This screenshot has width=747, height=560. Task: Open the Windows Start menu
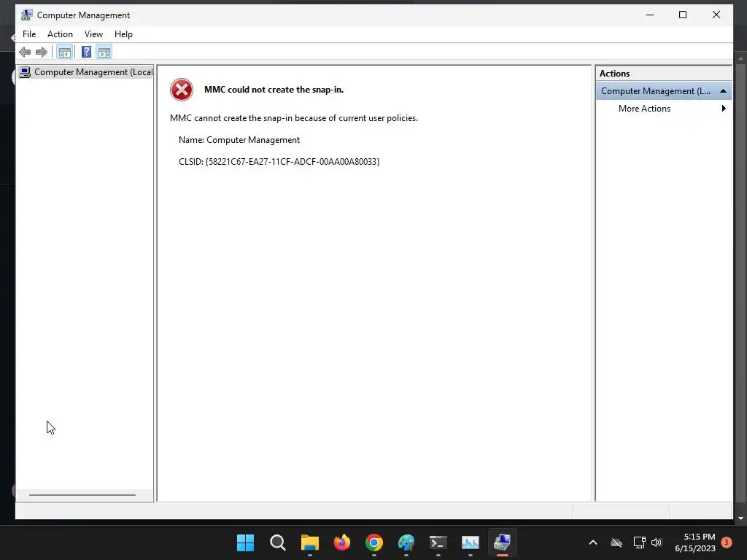(x=245, y=542)
